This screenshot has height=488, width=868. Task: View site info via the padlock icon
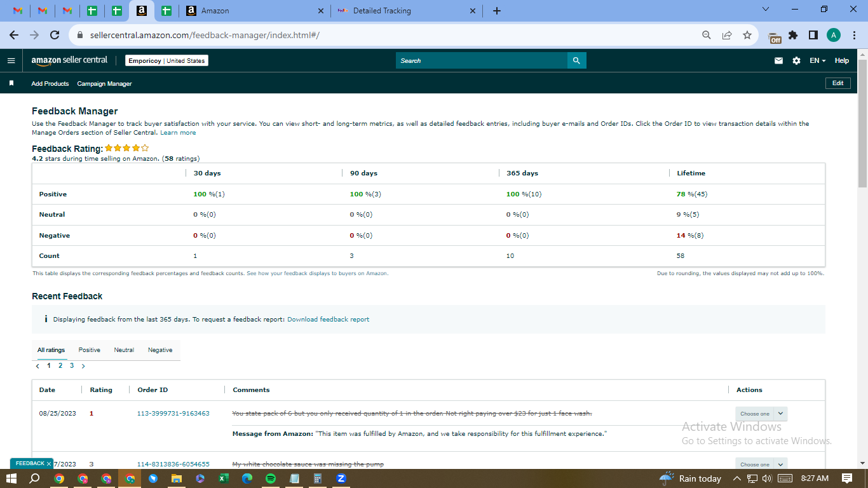click(80, 35)
